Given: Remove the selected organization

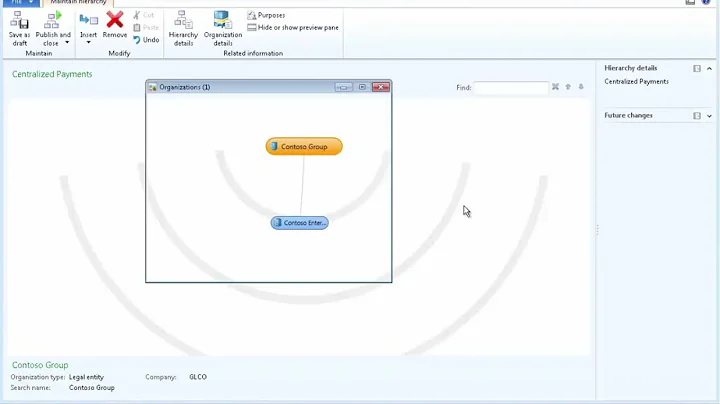Looking at the screenshot, I should coord(114,25).
